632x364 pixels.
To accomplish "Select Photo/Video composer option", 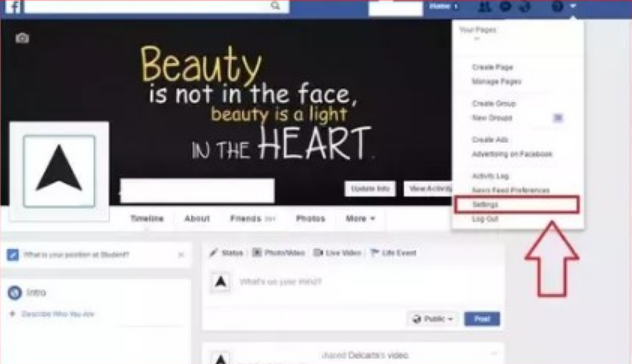I will point(279,253).
